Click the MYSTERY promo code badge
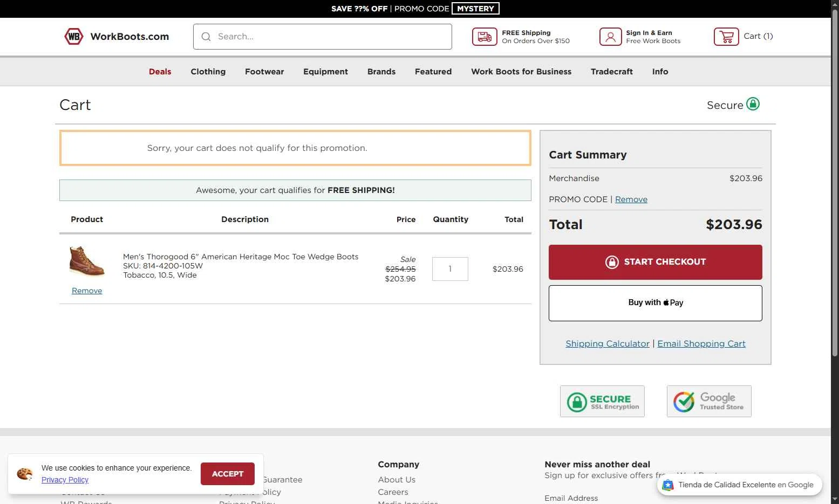The width and height of the screenshot is (839, 504). [475, 9]
